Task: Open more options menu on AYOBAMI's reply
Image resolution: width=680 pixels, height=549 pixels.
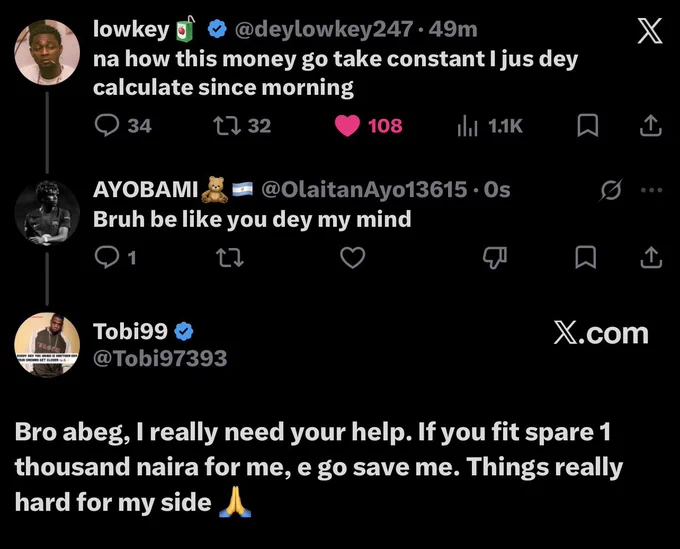Action: pyautogui.click(x=651, y=190)
